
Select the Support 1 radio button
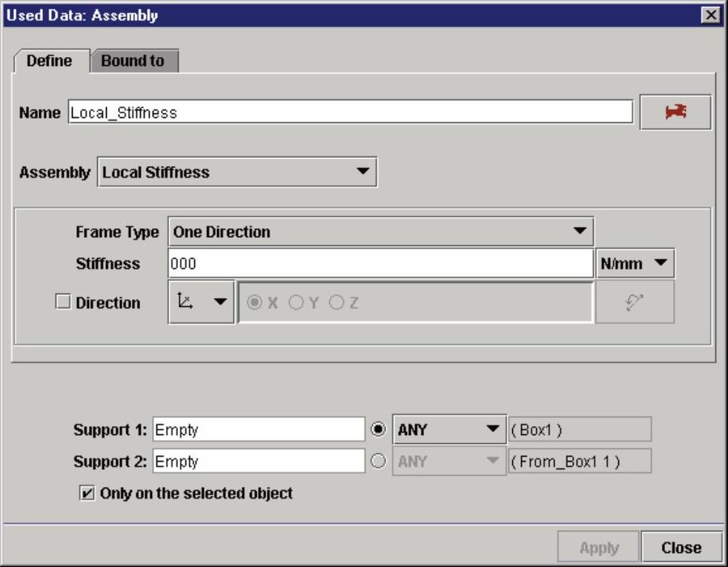(x=378, y=429)
